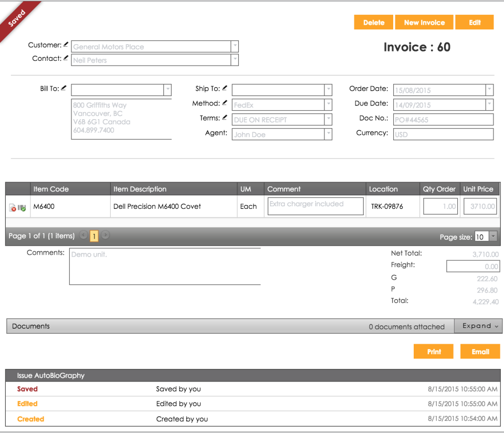The width and height of the screenshot is (504, 433).
Task: Open the Method dropdown showing FedEx
Action: click(328, 105)
